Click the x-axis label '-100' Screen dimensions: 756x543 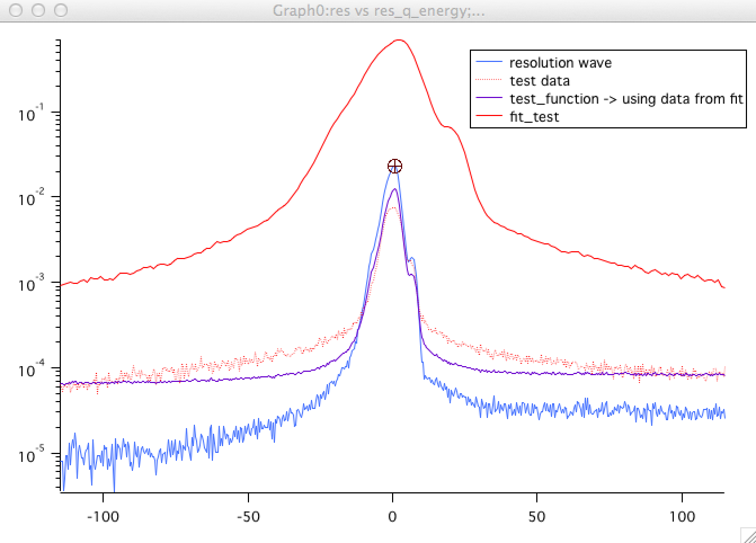coord(103,517)
